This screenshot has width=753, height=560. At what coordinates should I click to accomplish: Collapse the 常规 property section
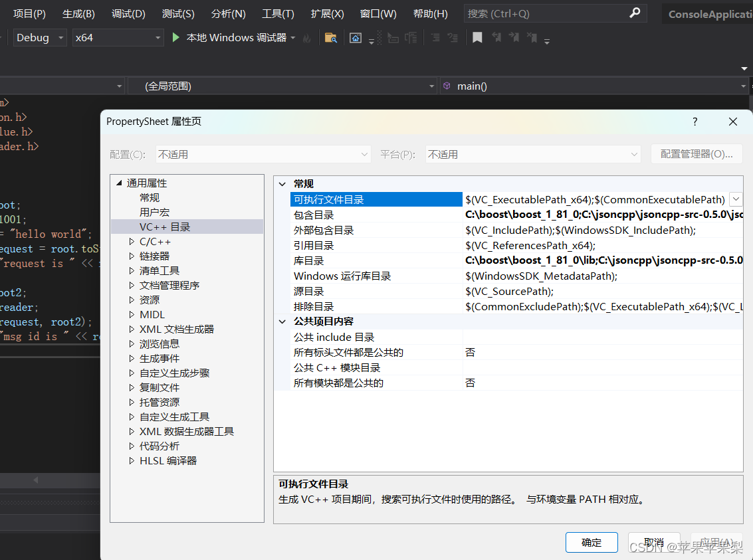[282, 184]
